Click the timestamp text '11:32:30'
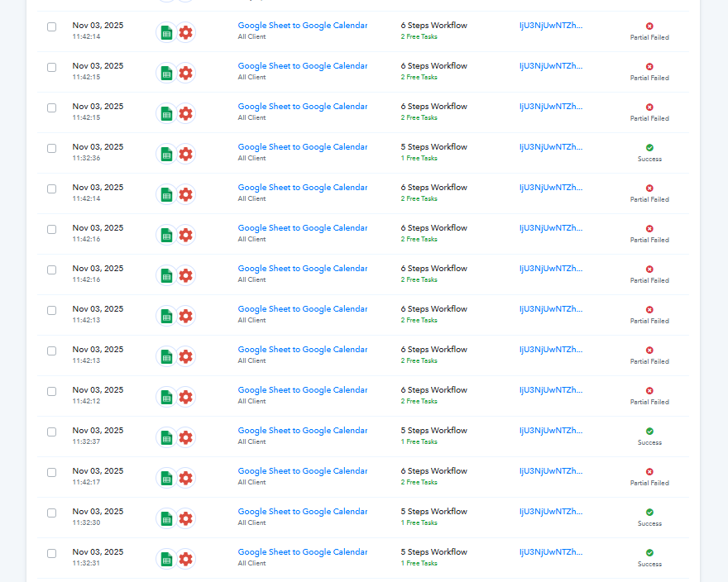The height and width of the screenshot is (582, 728). pos(86,522)
